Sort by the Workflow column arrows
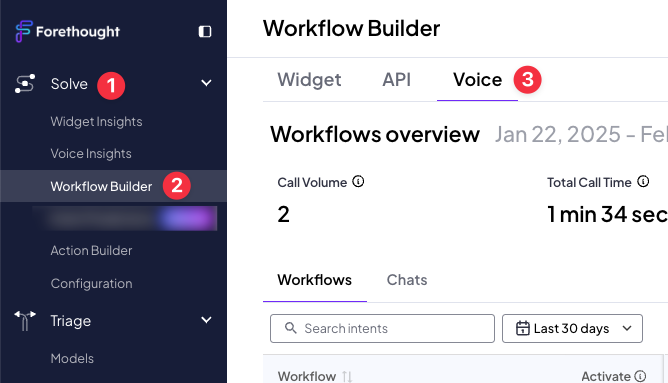Image resolution: width=668 pixels, height=383 pixels. pyautogui.click(x=347, y=377)
